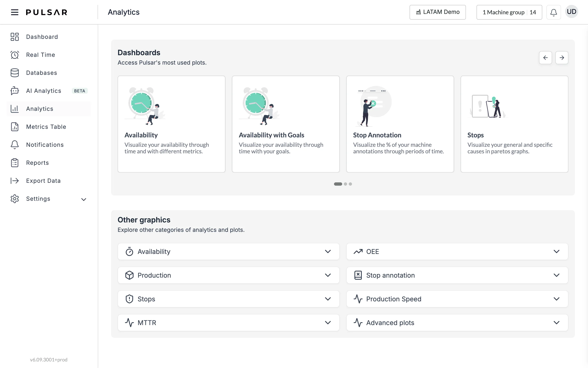This screenshot has width=588, height=368.
Task: Open the UD user avatar
Action: coord(571,12)
